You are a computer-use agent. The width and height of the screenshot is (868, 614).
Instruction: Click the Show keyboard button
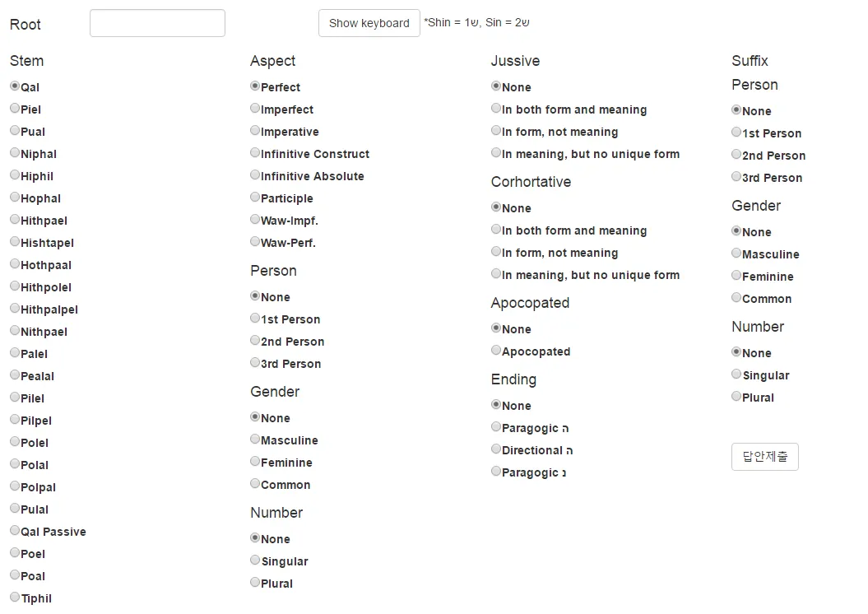(369, 23)
